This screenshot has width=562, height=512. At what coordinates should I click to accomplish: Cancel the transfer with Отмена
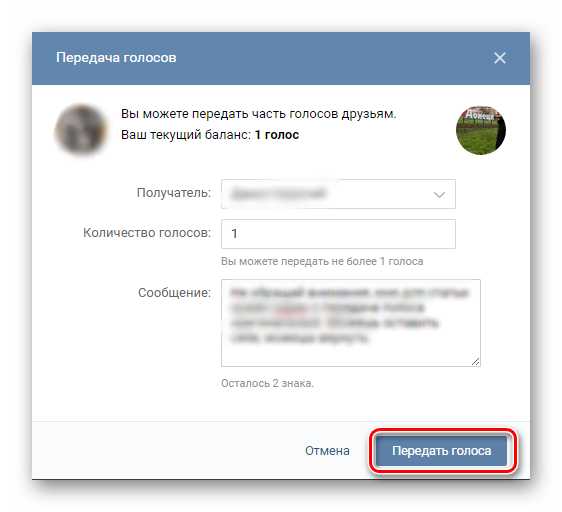coord(327,451)
